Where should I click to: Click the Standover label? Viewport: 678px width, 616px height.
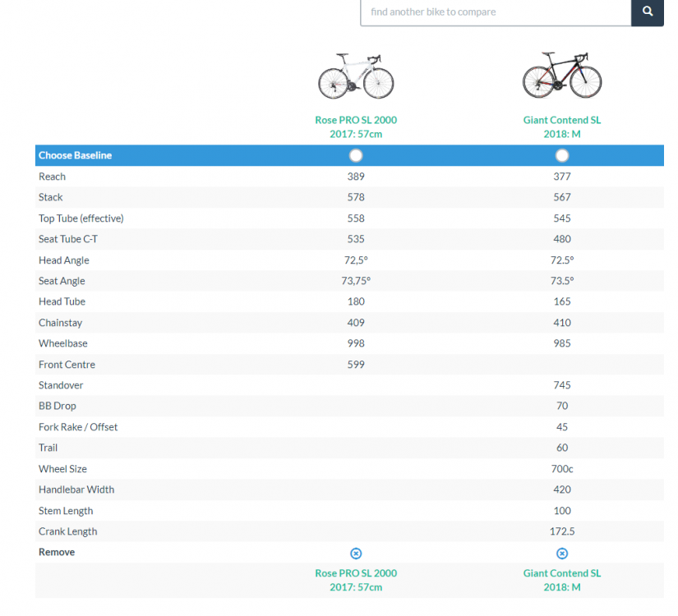(x=61, y=385)
